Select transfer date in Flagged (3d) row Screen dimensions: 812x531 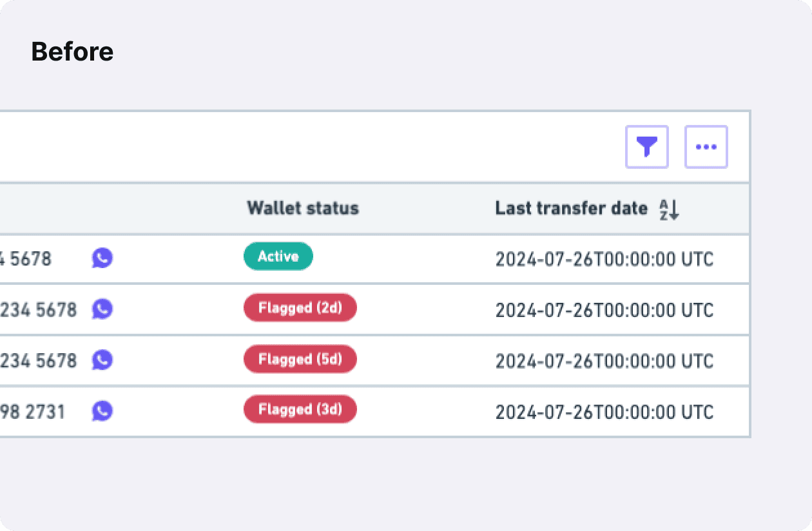point(604,412)
